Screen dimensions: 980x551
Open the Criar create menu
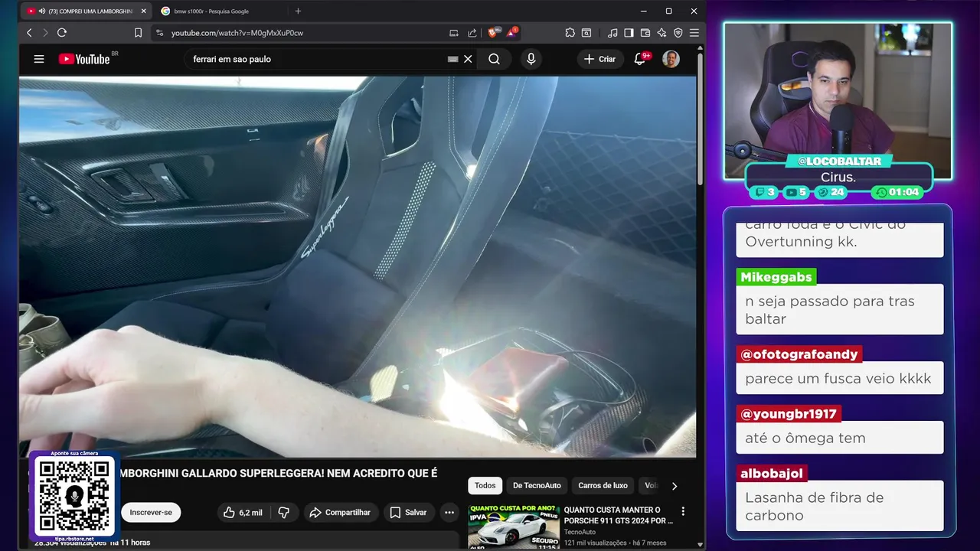pyautogui.click(x=599, y=59)
